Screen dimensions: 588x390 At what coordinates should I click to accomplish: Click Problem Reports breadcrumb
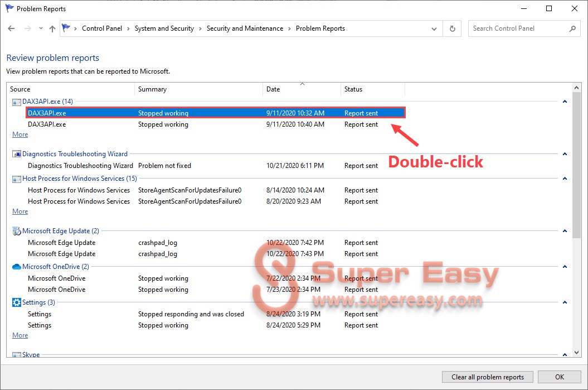tap(320, 28)
